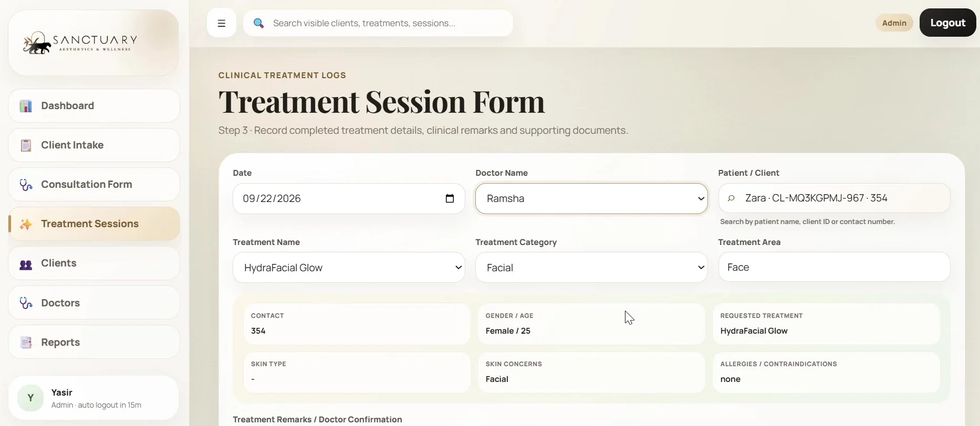Screen dimensions: 980x426
Task: Click the Patient / Client search field
Action: tap(834, 198)
